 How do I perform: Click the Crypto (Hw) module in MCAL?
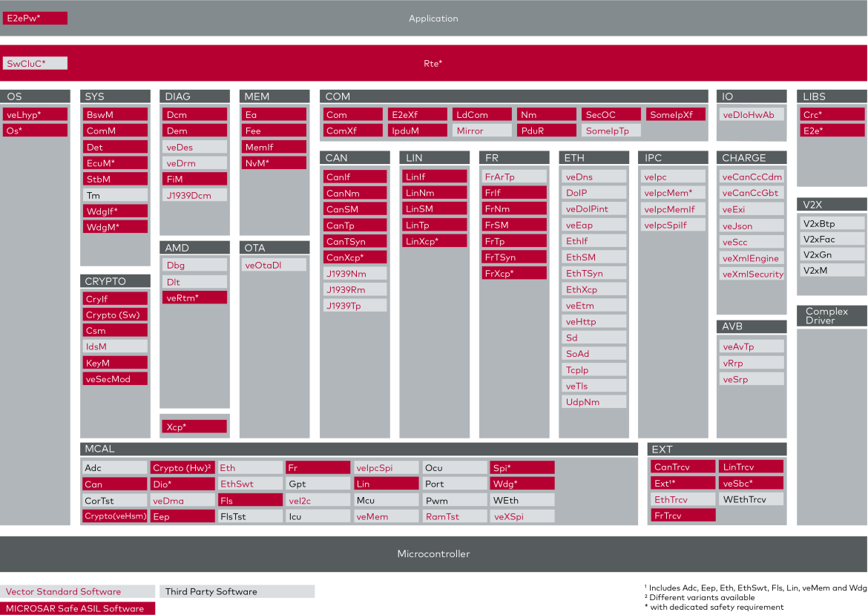pyautogui.click(x=183, y=468)
